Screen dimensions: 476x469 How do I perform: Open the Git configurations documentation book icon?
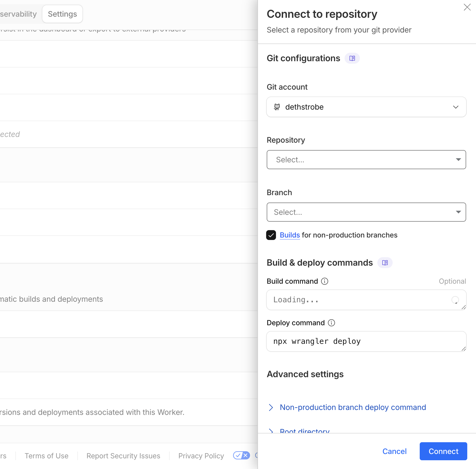point(352,58)
